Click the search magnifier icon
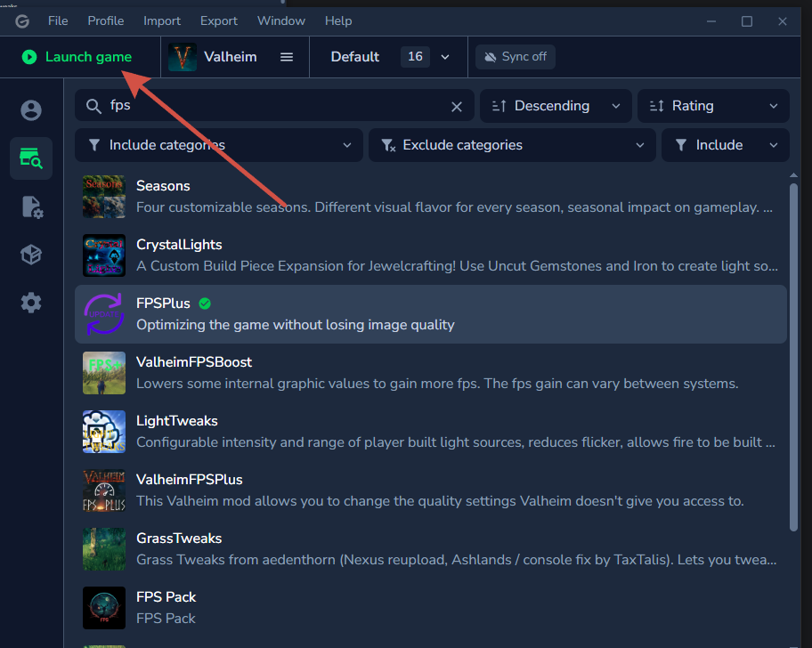812x648 pixels. 93,106
